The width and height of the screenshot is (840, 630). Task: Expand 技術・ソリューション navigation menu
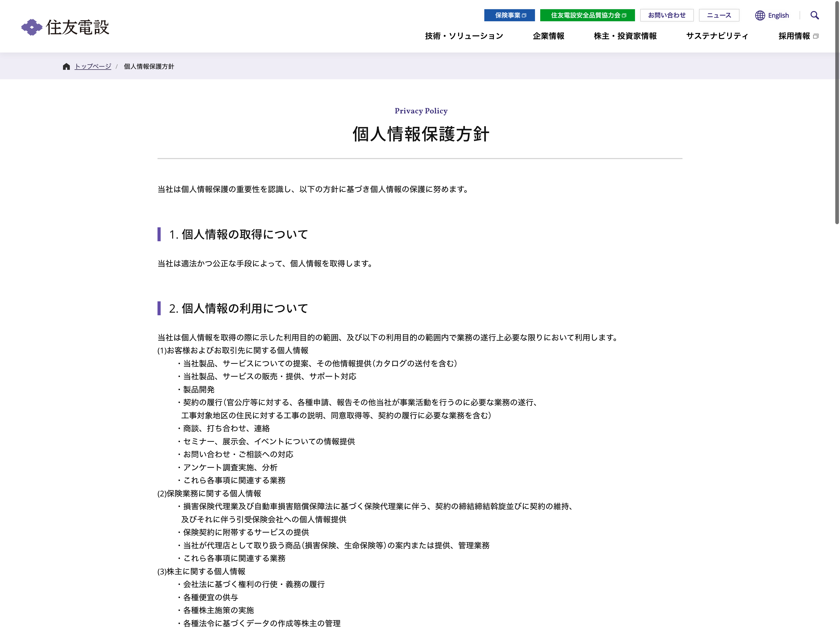(x=464, y=36)
